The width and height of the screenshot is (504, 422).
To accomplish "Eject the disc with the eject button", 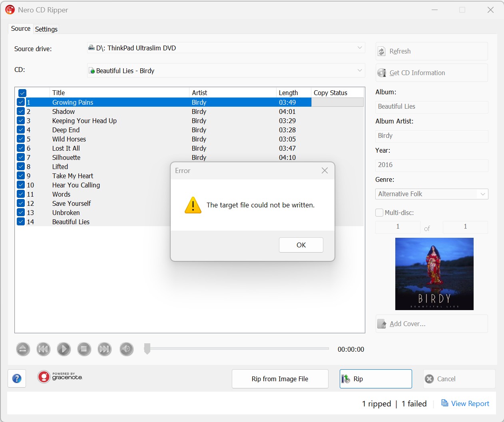I will click(23, 349).
